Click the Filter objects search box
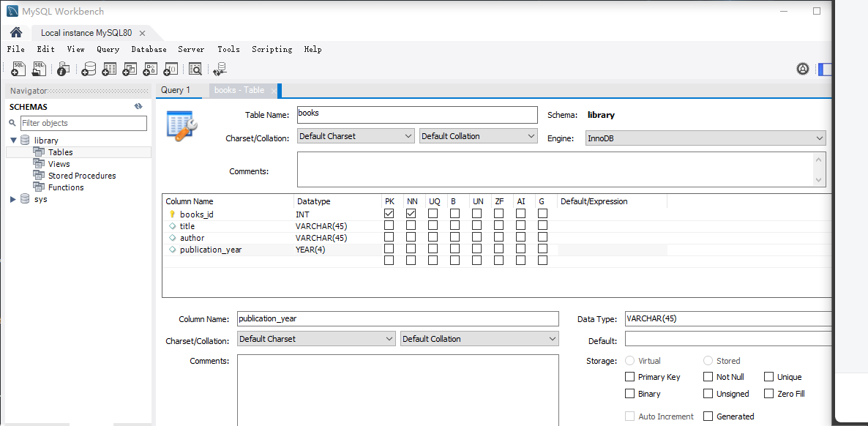Image resolution: width=868 pixels, height=426 pixels. (x=83, y=123)
